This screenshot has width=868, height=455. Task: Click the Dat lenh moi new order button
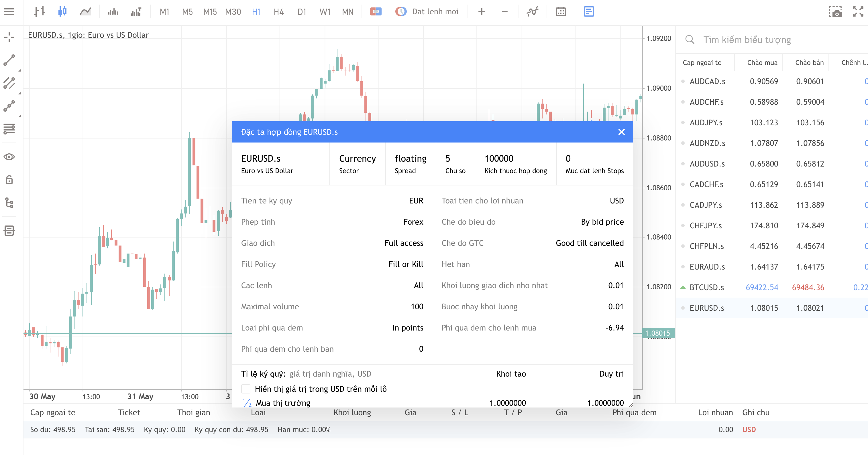(427, 12)
